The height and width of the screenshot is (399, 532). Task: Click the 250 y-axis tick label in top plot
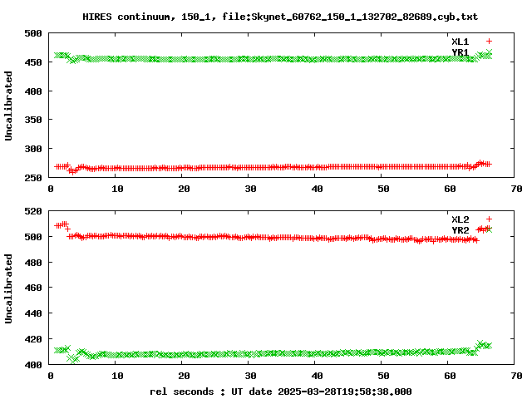click(33, 178)
